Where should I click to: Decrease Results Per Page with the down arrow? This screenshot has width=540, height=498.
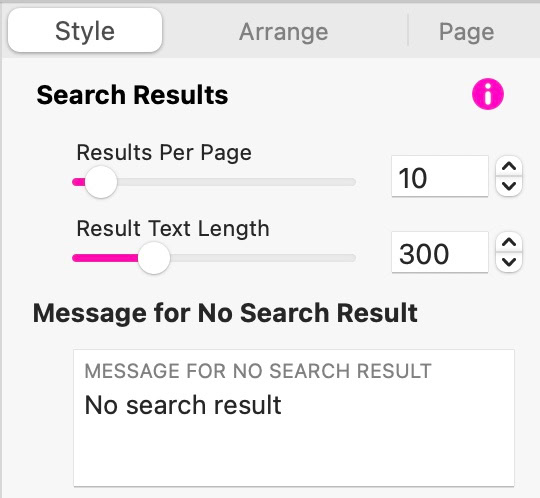coord(509,186)
